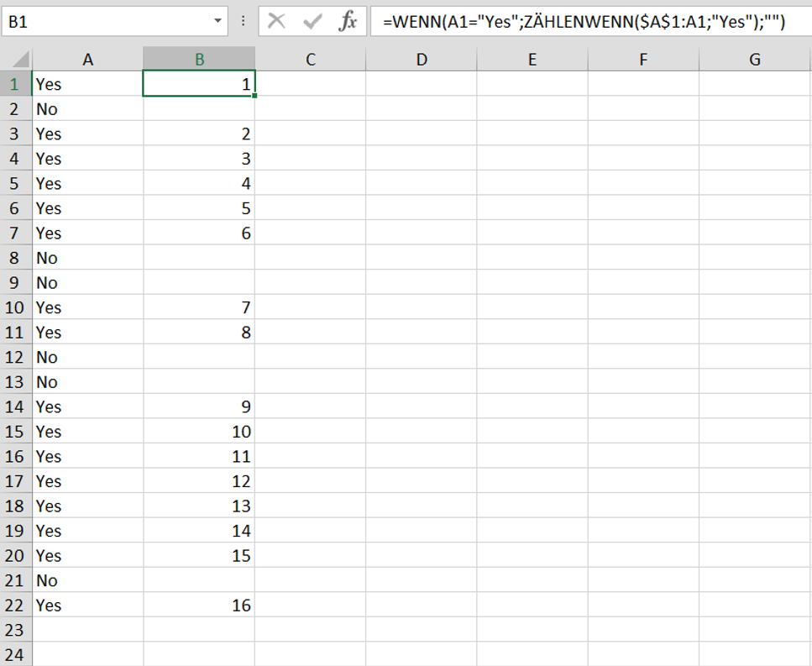Click cell A1 containing Yes
Screen dimensions: 812x666
click(x=87, y=84)
